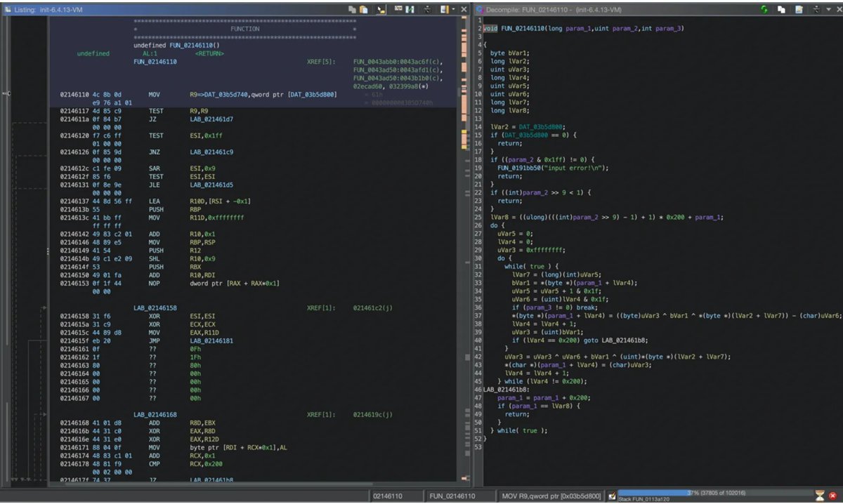
Task: Select the re-decompile refresh icon
Action: (x=764, y=8)
